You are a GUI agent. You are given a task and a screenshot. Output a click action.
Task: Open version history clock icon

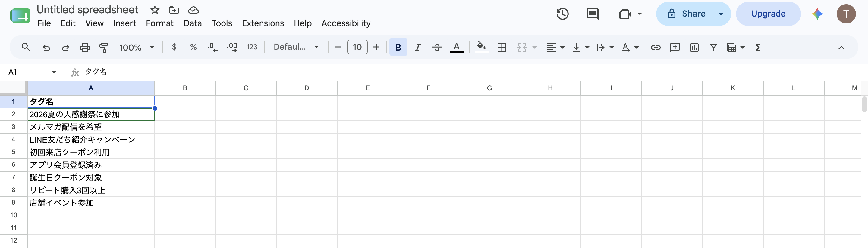(x=562, y=14)
